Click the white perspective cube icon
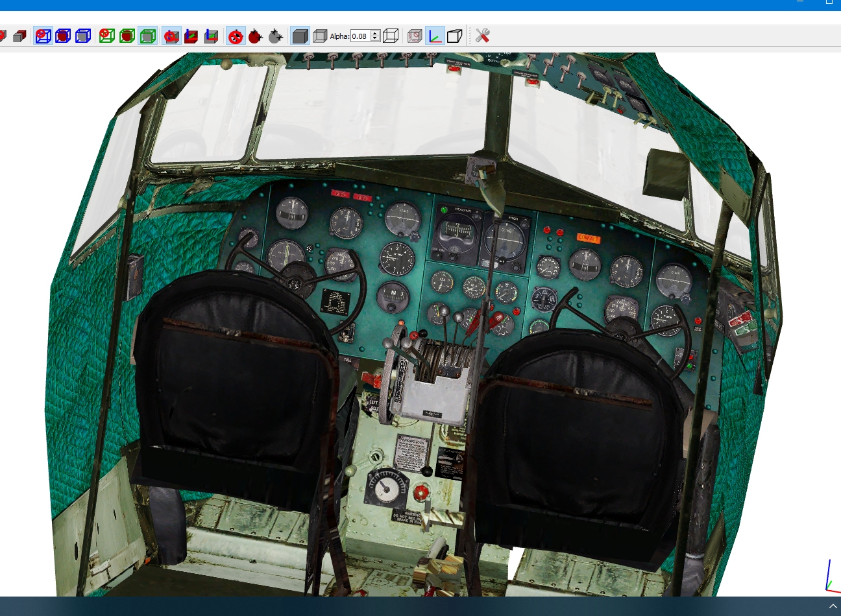 tap(455, 36)
